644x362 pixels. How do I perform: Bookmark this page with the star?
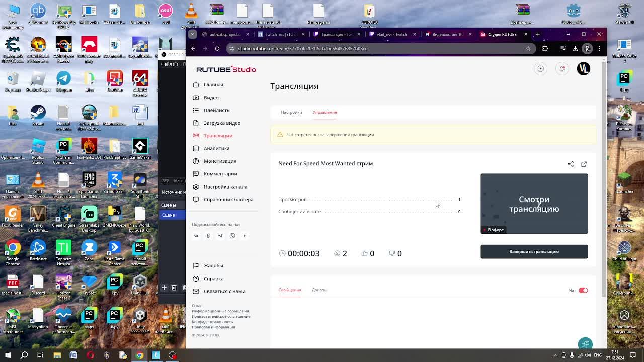click(x=528, y=49)
